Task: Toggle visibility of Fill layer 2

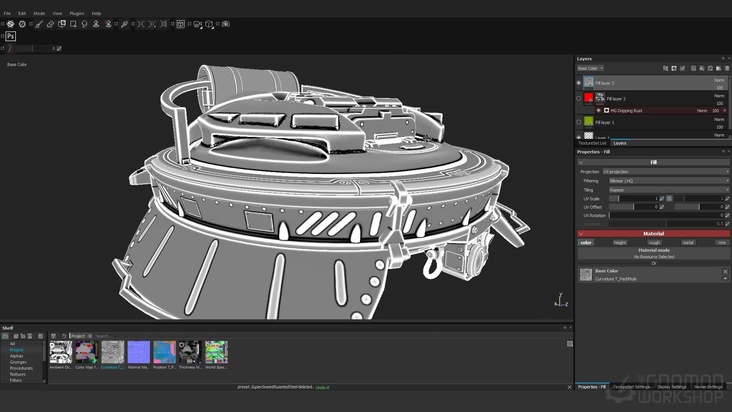Action: (x=579, y=98)
